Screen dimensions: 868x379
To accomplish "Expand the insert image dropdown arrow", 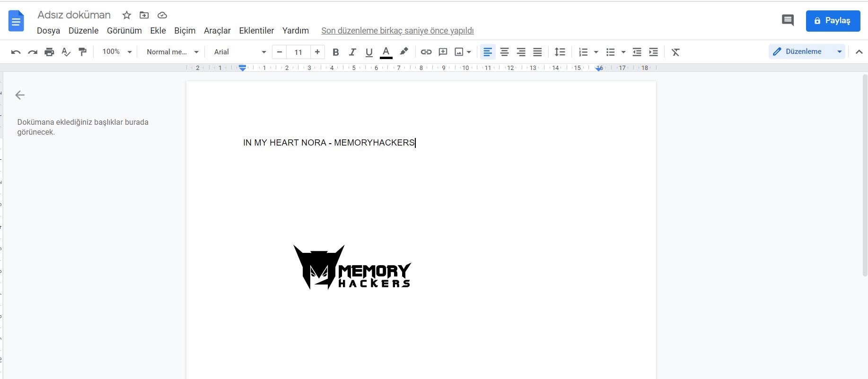I will [469, 52].
